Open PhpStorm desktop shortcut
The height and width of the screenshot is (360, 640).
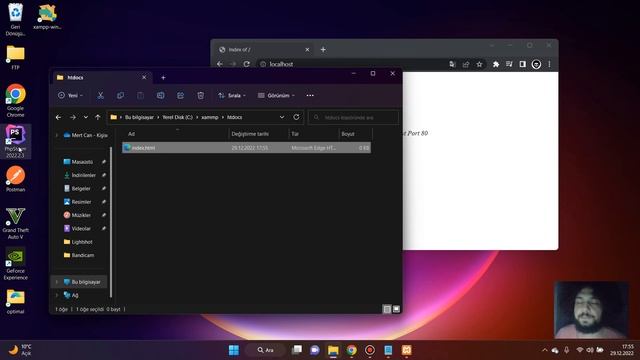coord(15,141)
